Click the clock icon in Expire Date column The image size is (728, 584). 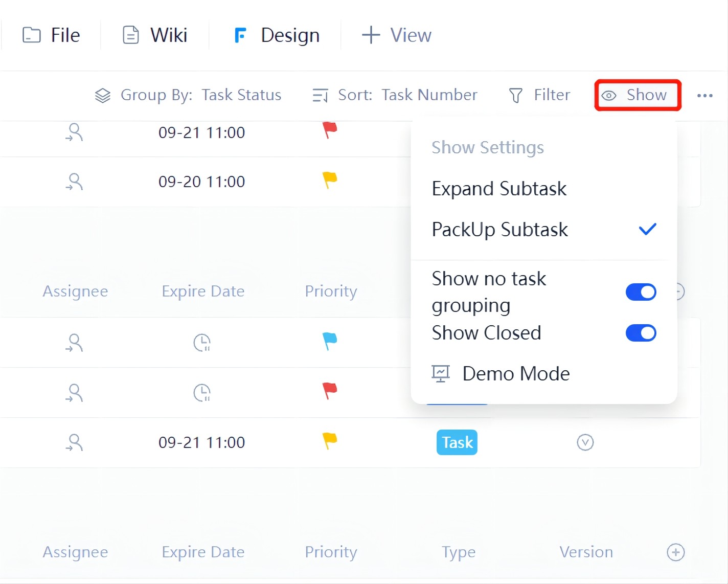click(202, 343)
